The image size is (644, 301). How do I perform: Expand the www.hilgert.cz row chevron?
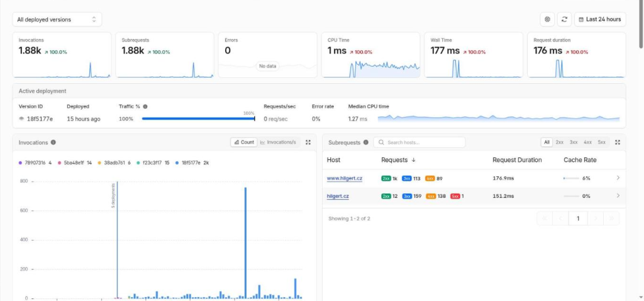coord(618,178)
